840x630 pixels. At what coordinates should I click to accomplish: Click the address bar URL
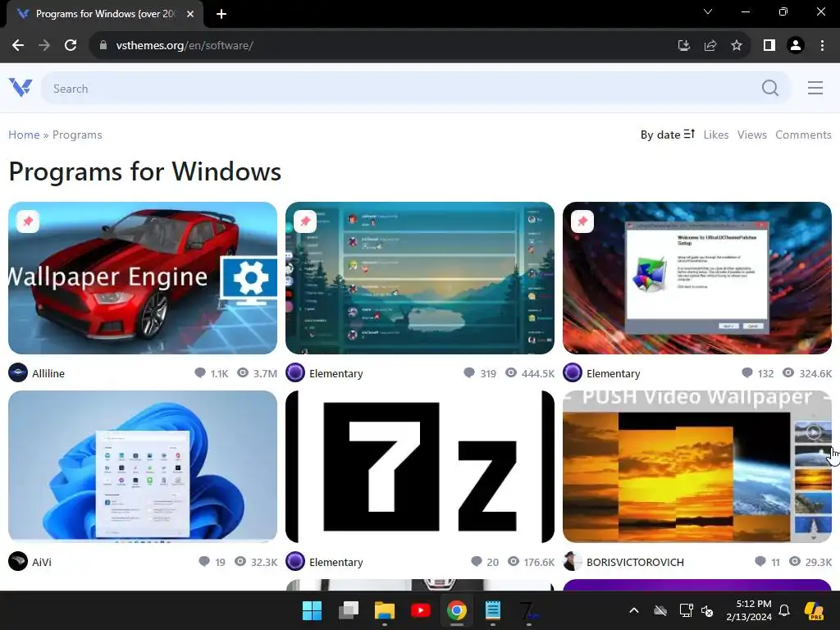point(185,46)
